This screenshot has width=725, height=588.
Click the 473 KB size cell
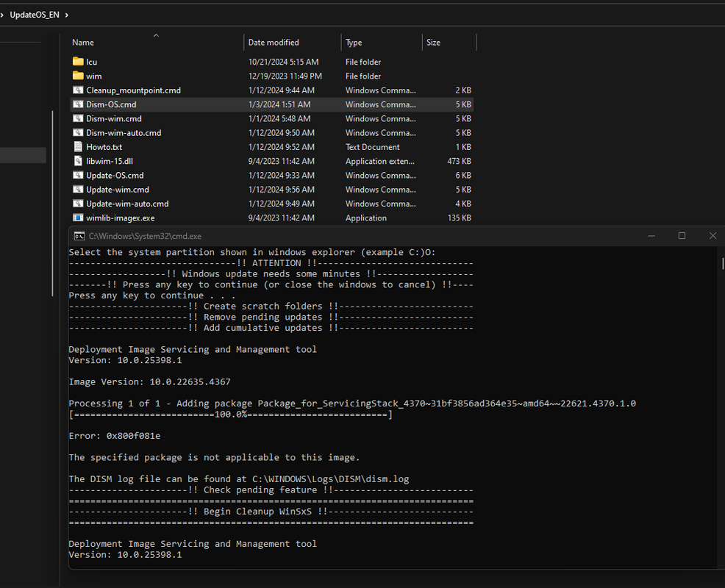(459, 161)
